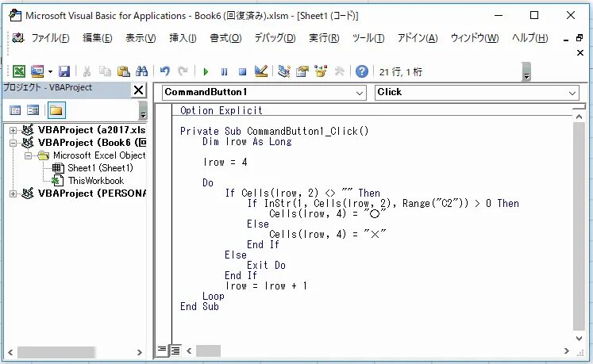Toggle Design Mode icon

[261, 71]
